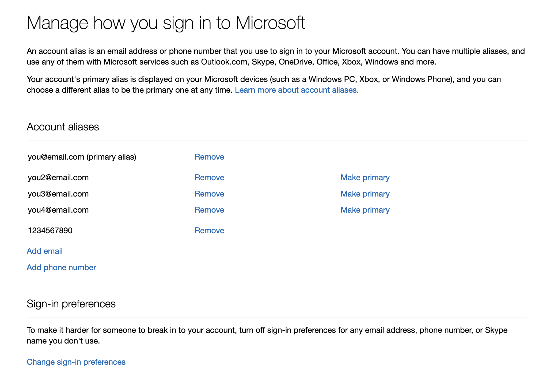
Task: Click Add phone number link
Action: (x=61, y=267)
